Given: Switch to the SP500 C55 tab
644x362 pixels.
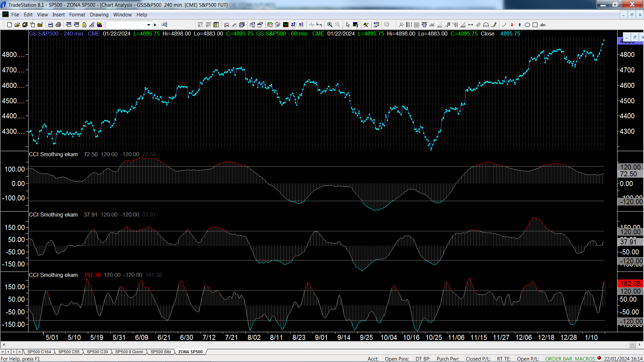Looking at the screenshot, I should (x=69, y=352).
